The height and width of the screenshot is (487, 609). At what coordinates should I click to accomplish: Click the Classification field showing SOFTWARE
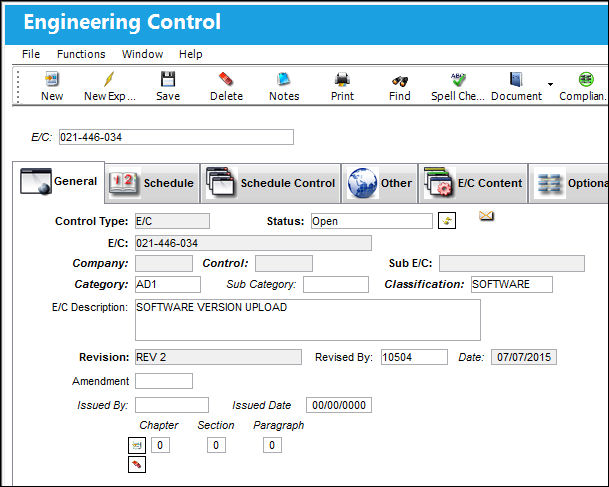[512, 284]
